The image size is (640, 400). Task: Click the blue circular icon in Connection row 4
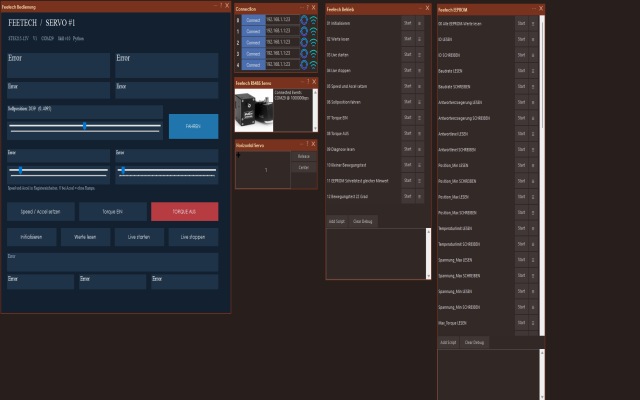pyautogui.click(x=304, y=64)
